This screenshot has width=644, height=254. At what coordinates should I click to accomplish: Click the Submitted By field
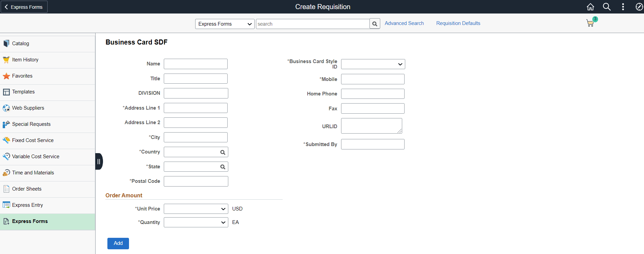373,144
